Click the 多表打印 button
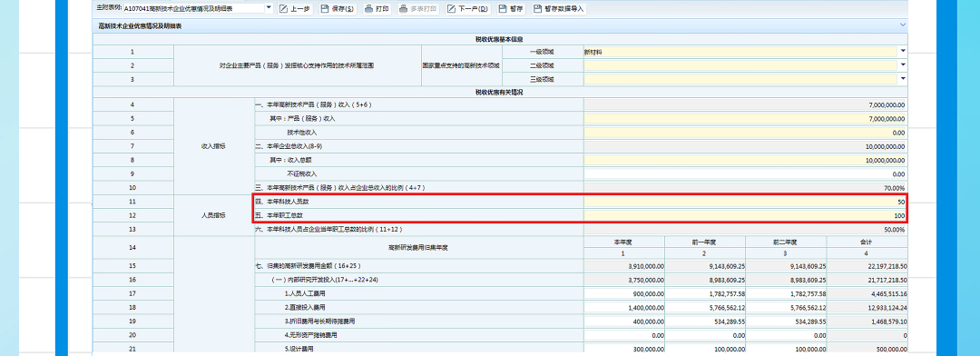 pyautogui.click(x=418, y=9)
